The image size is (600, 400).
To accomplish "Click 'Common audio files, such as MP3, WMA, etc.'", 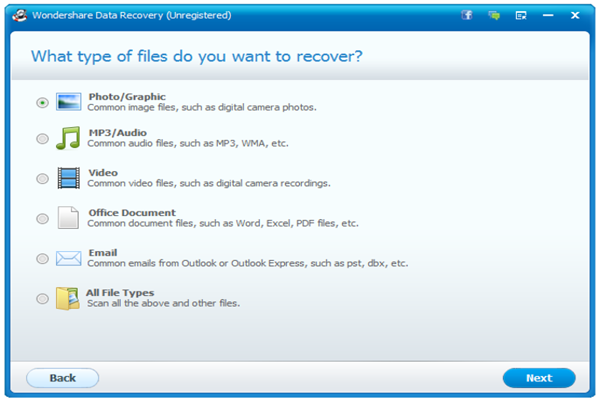I will point(188,144).
